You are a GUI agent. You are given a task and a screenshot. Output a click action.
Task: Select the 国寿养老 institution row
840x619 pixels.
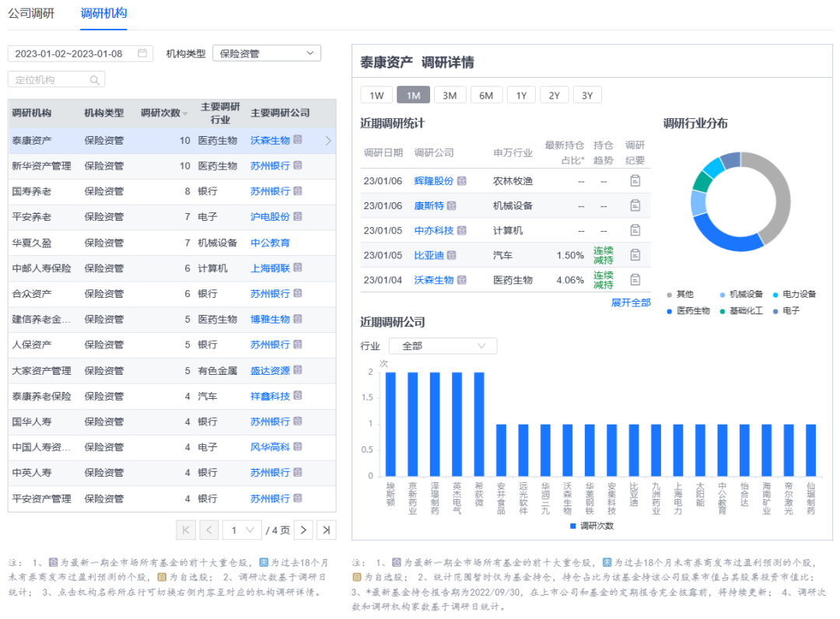point(172,192)
